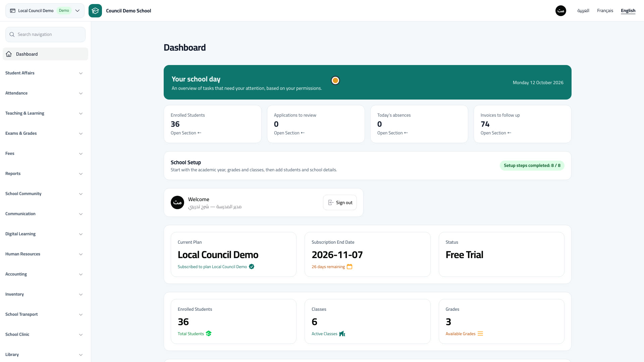Viewport: 644px width, 362px height.
Task: Click the card icon beside Local Council Demo
Action: pyautogui.click(x=13, y=11)
